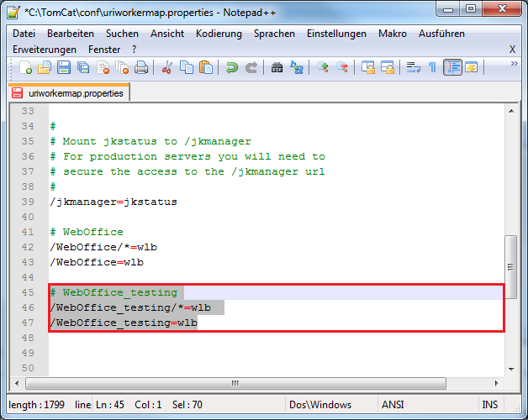
Task: Click the unsaved red disk tab icon
Action: click(x=17, y=93)
